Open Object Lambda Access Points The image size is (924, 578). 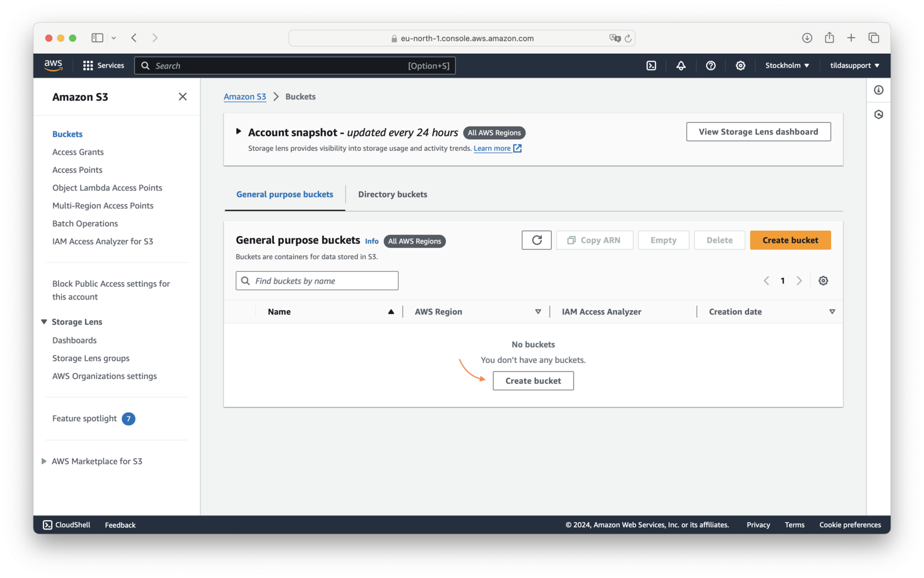pyautogui.click(x=107, y=188)
